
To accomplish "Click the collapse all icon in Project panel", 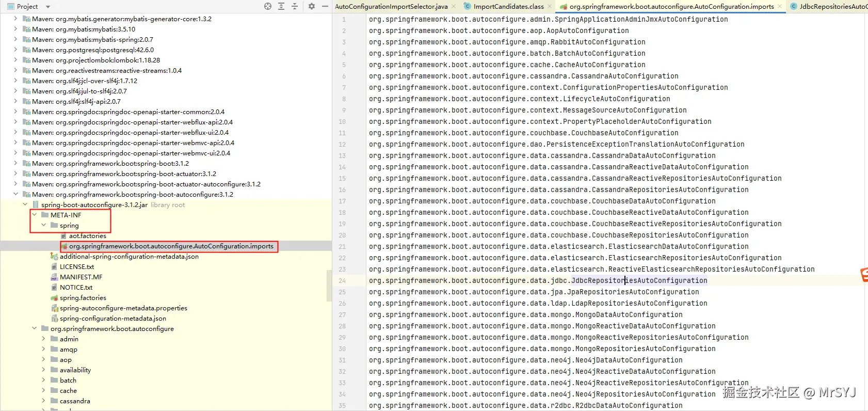I will [x=295, y=6].
